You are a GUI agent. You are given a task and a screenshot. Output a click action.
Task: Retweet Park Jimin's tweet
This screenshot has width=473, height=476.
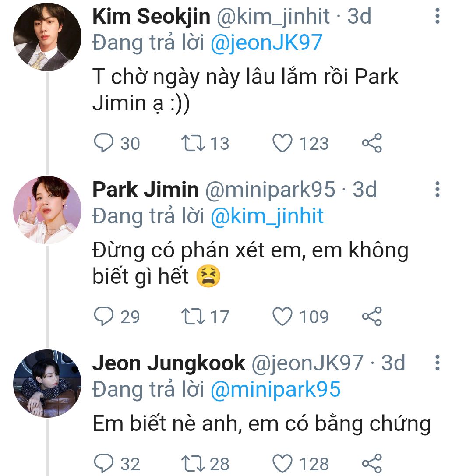tap(192, 317)
